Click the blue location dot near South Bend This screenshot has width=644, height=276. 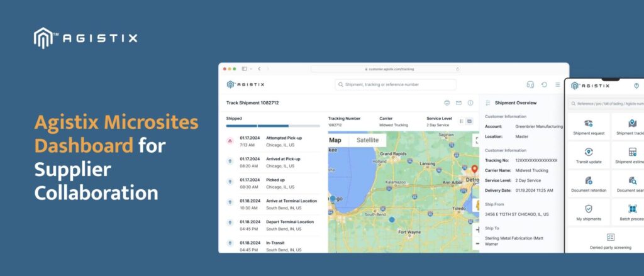(x=392, y=220)
